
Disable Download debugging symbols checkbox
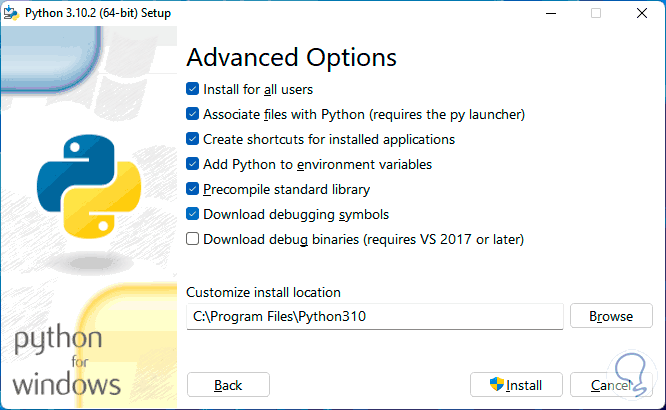coord(193,214)
